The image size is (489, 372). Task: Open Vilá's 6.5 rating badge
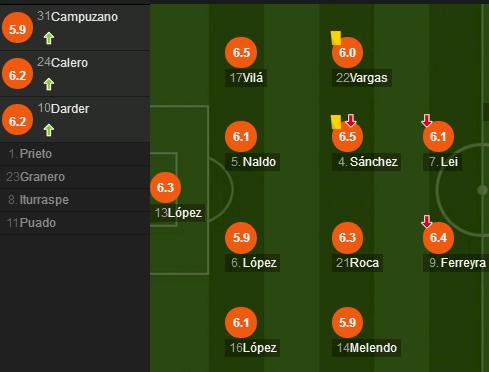tap(241, 53)
